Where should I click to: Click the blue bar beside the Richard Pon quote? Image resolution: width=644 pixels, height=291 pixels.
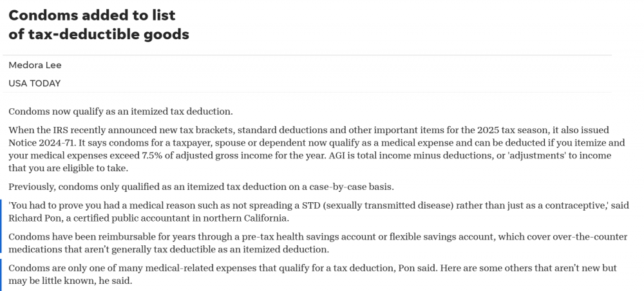[2, 211]
